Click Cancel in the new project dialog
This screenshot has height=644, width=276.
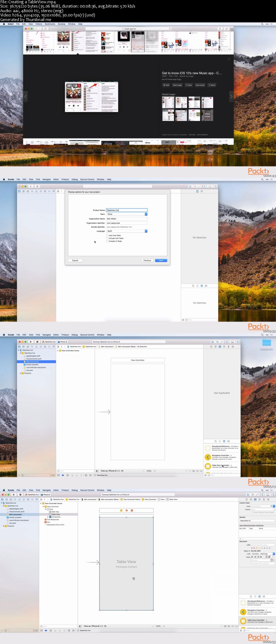coord(75,260)
